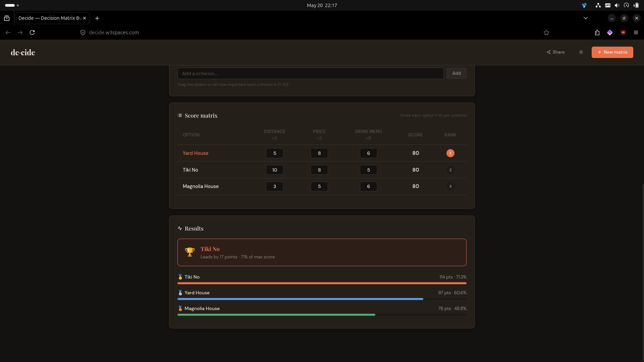Click the Results pulse icon
This screenshot has height=362, width=644.
[x=180, y=228]
